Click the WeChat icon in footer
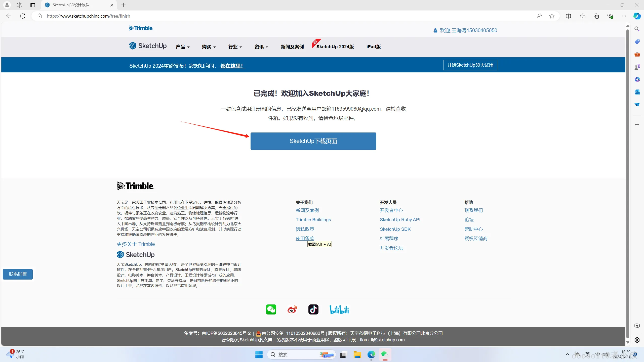The image size is (644, 362). coord(271,309)
